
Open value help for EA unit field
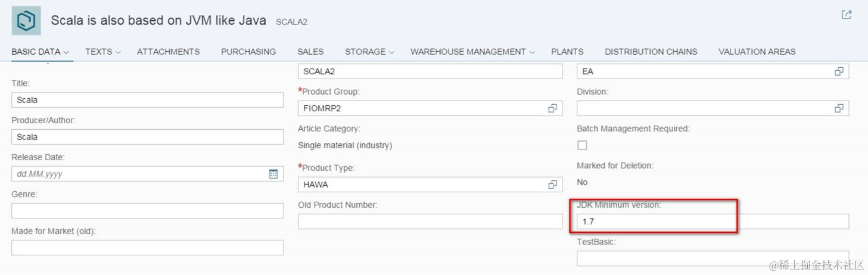point(839,71)
